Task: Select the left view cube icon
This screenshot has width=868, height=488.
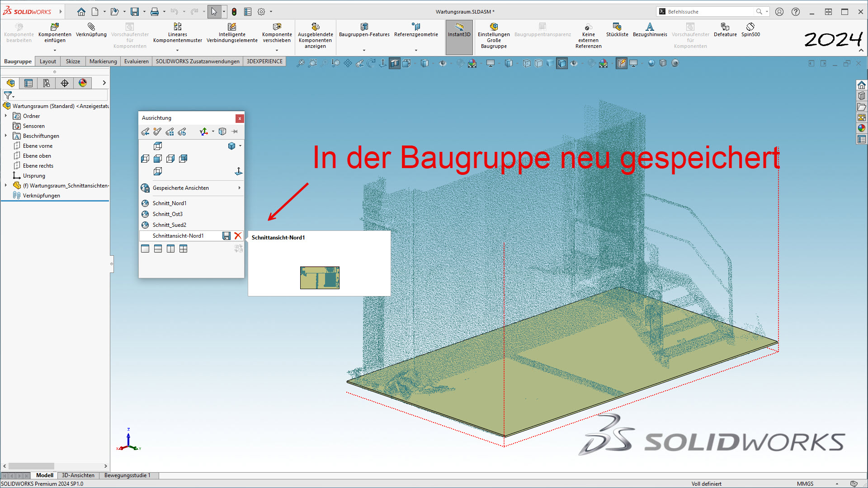Action: point(145,159)
